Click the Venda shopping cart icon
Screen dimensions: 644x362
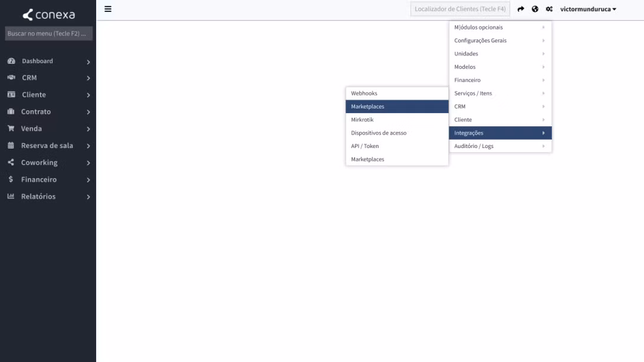coord(11,129)
